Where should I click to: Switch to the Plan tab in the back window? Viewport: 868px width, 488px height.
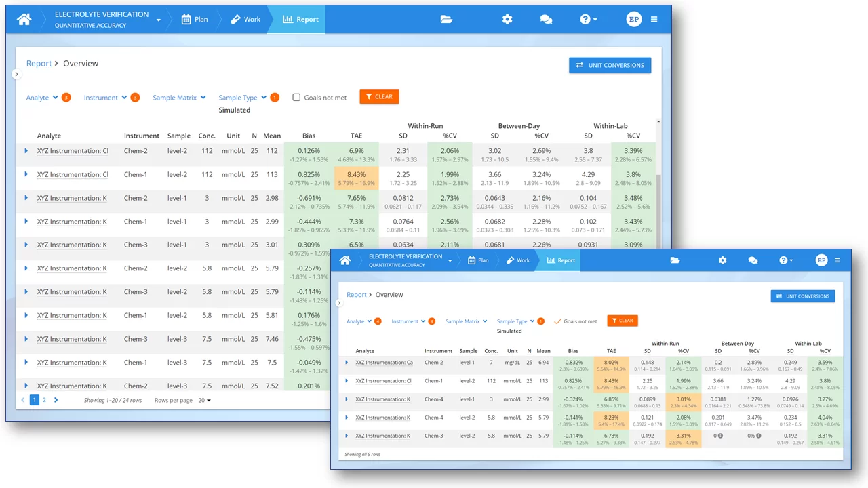click(x=195, y=20)
